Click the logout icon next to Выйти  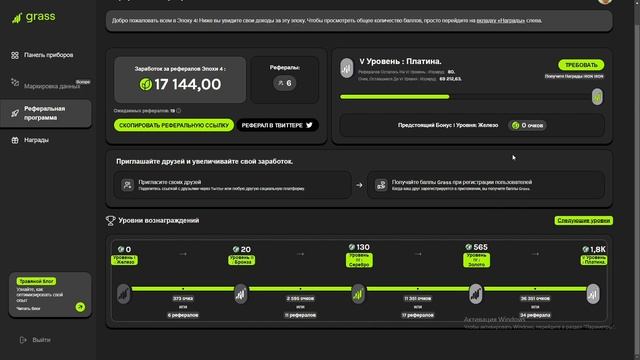pyautogui.click(x=23, y=340)
